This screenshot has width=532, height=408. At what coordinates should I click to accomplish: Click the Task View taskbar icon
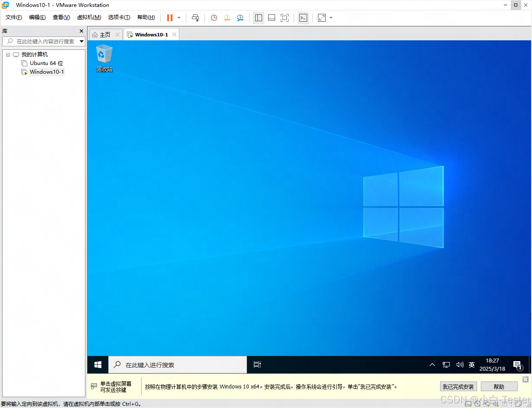[257, 365]
